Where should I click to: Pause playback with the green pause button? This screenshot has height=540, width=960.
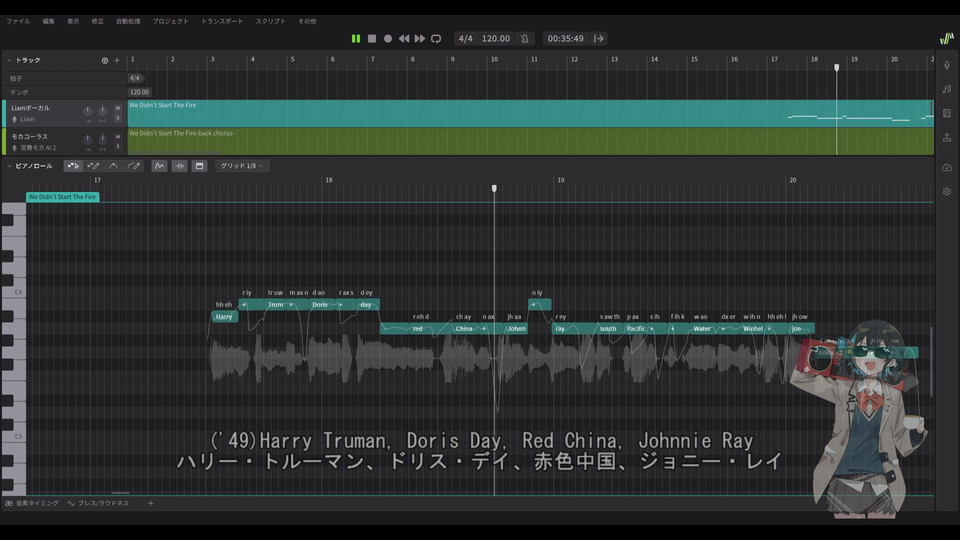coord(355,39)
